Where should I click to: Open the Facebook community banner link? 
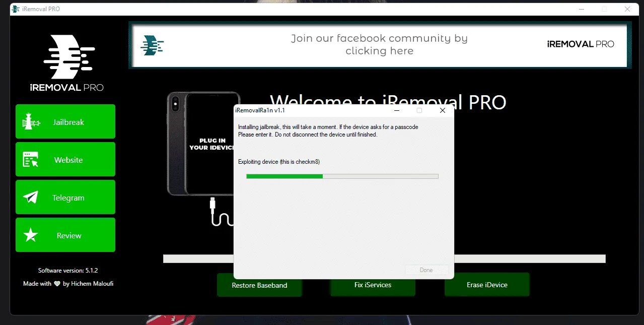379,44
